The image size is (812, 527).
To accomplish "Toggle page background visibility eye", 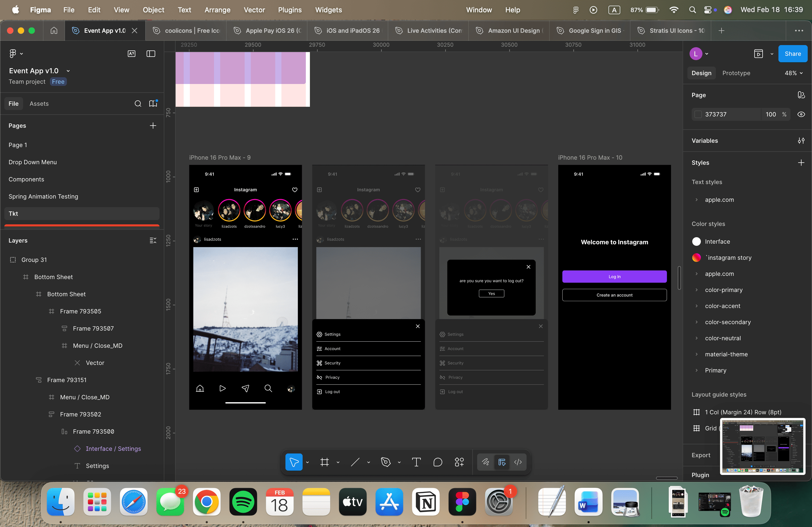I will point(801,115).
